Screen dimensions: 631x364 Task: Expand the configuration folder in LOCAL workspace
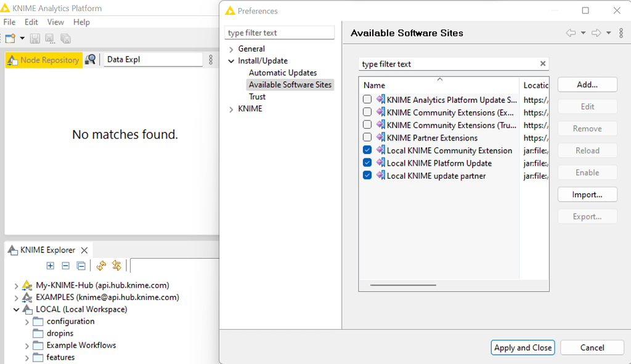coord(28,321)
